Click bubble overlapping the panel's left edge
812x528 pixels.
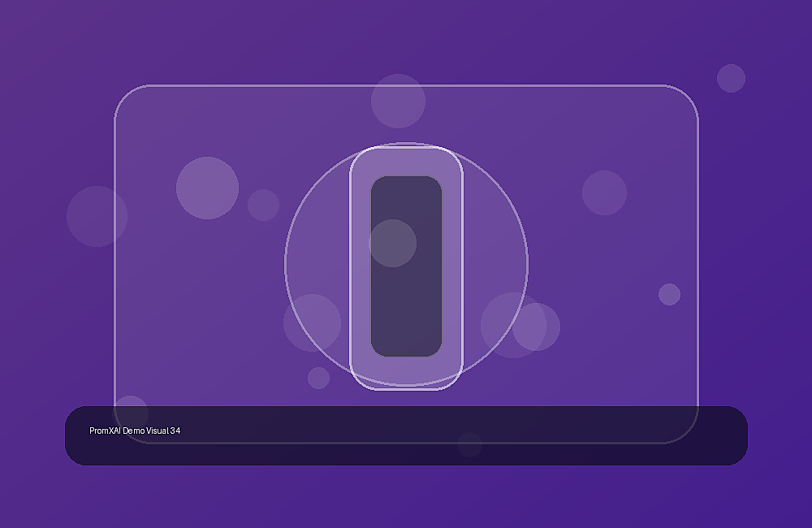(97, 216)
